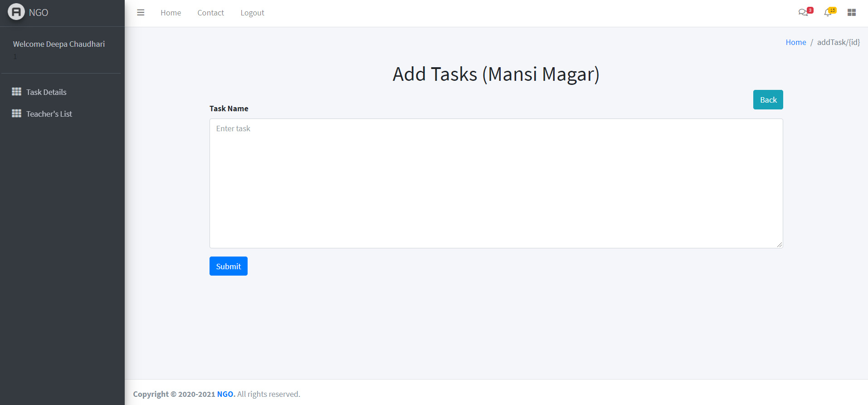868x405 pixels.
Task: Click the Welcome Deepa Chaudhari user label
Action: [x=59, y=44]
